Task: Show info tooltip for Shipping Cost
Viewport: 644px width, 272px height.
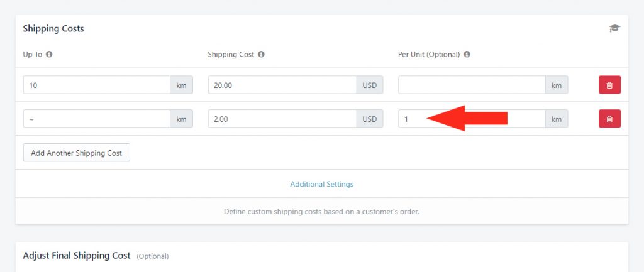Action: point(261,54)
